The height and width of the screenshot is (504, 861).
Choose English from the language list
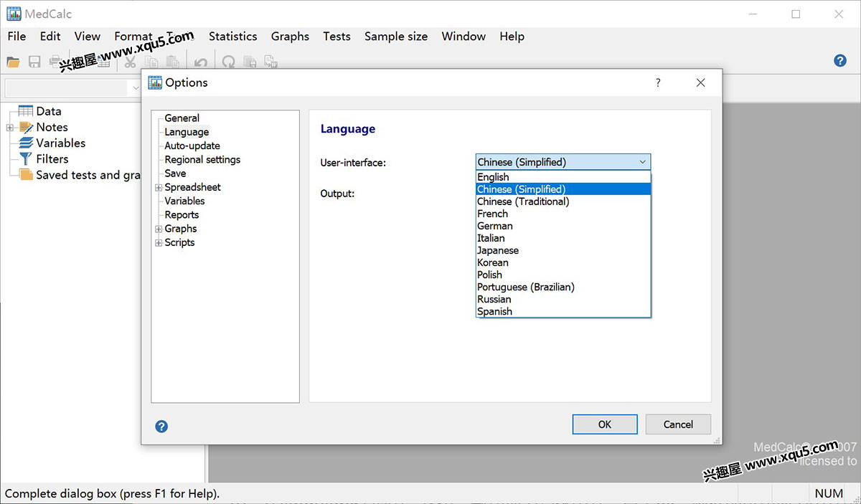click(563, 177)
